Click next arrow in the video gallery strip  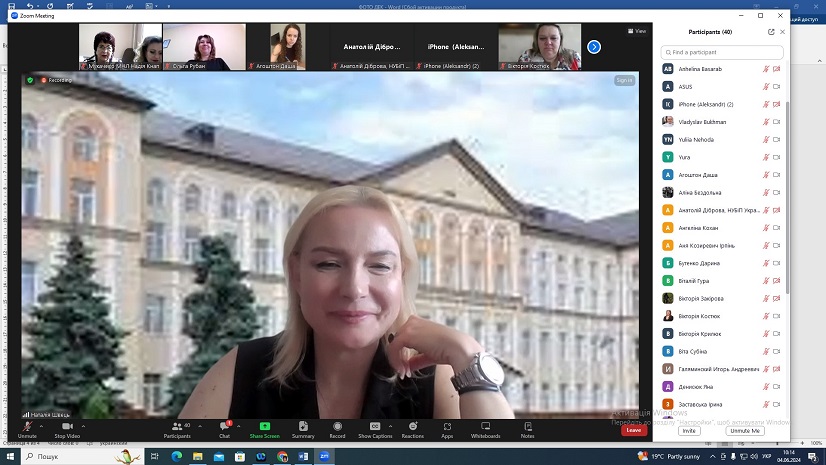coord(594,47)
